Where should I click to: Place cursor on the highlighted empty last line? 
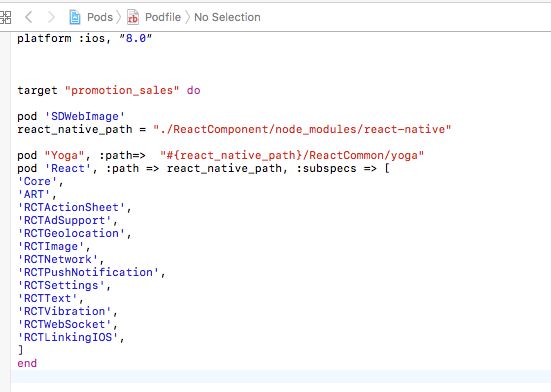coord(281,376)
